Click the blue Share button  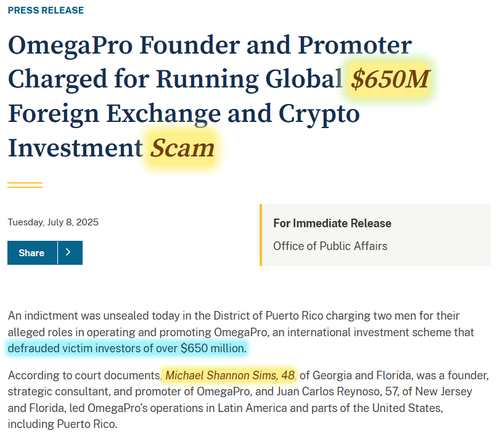pyautogui.click(x=32, y=253)
